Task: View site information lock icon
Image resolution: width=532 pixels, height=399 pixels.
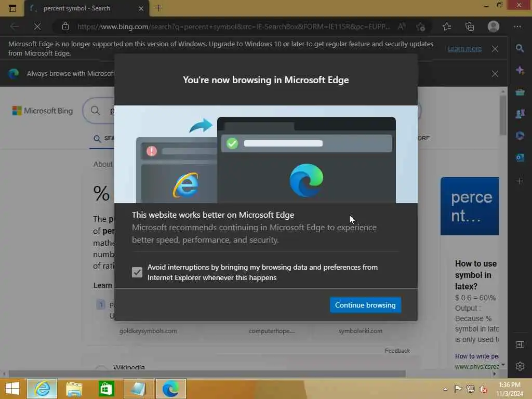Action: point(65,26)
